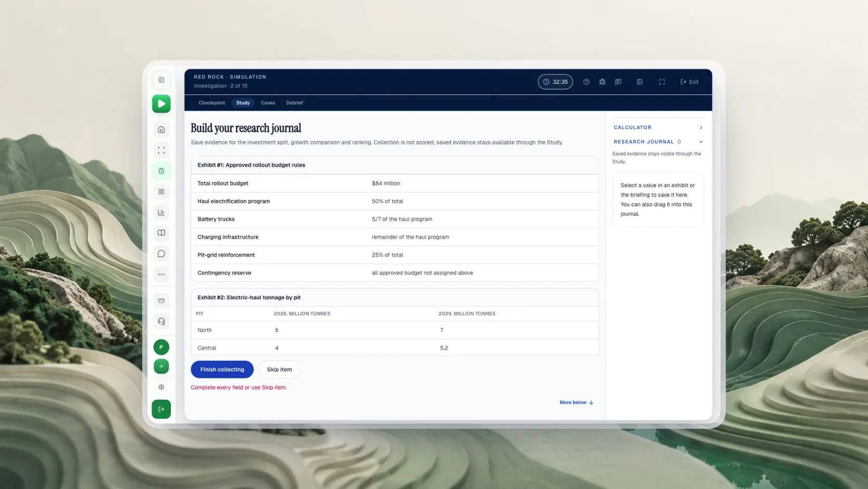868x489 pixels.
Task: Select the 5/7 of the haul program value
Action: 402,219
